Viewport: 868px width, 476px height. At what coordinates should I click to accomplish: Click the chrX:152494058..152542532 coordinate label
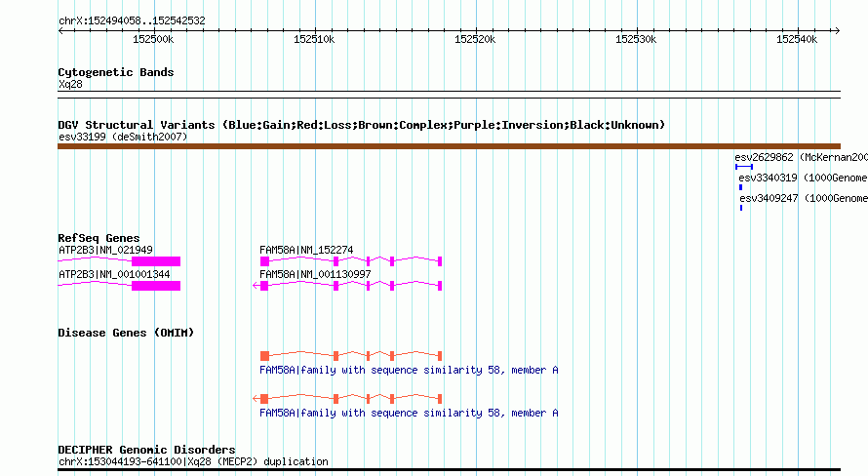(132, 21)
